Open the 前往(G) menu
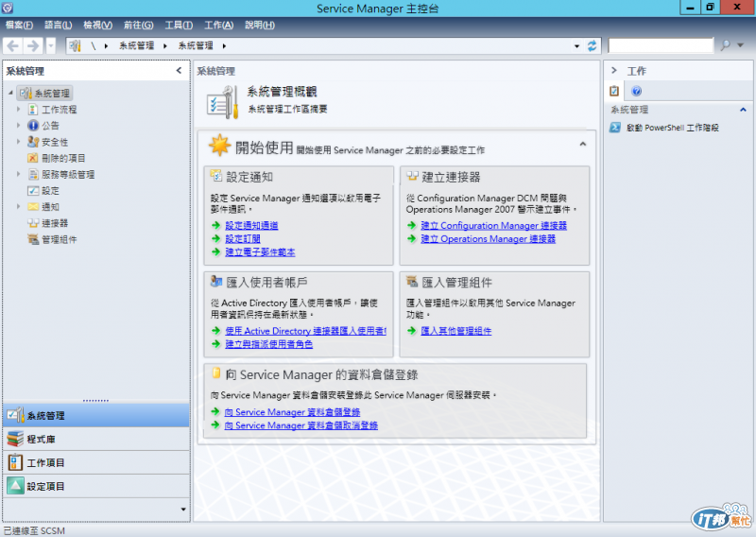756x537 pixels. click(138, 26)
